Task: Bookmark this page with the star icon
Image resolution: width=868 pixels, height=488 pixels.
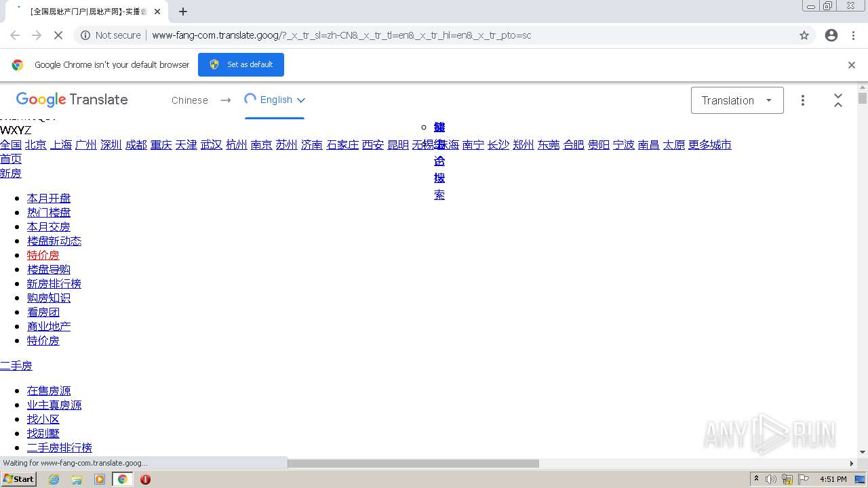Action: click(x=804, y=35)
